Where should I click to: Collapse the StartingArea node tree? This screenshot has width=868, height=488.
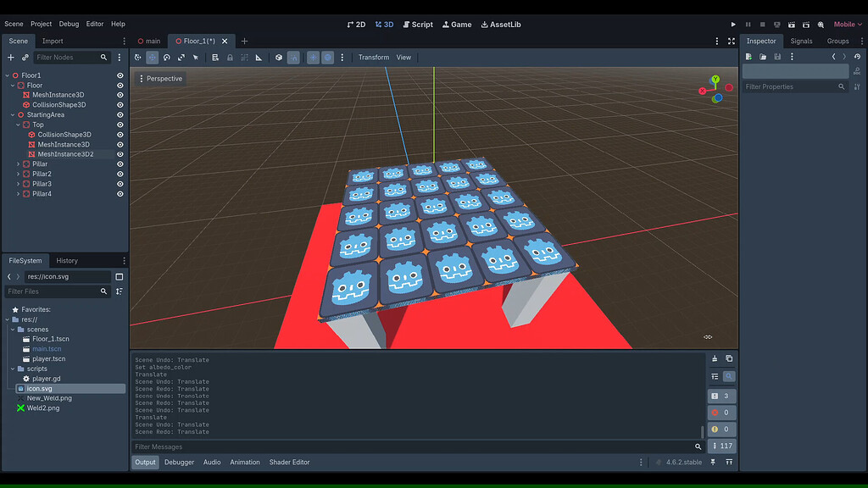[x=13, y=115]
